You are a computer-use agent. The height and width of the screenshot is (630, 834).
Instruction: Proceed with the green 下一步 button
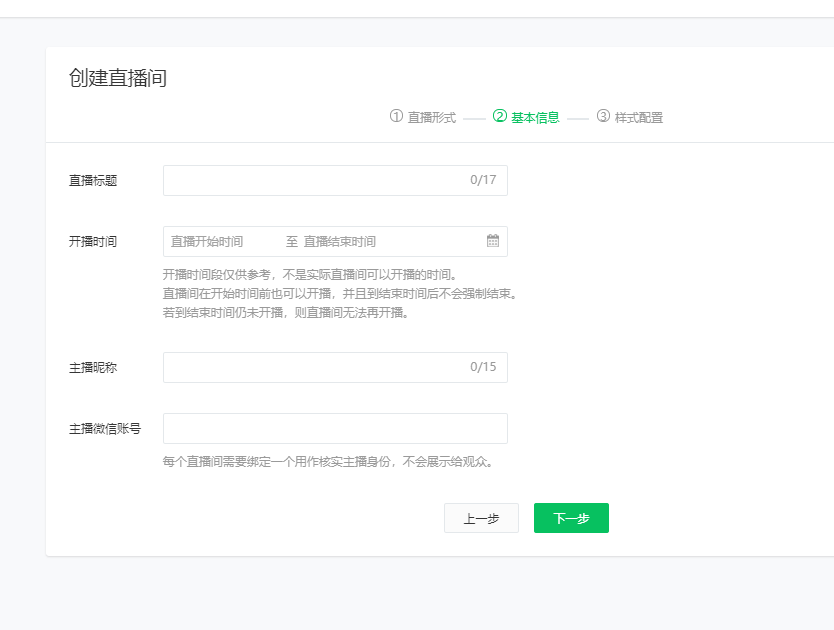(x=571, y=518)
